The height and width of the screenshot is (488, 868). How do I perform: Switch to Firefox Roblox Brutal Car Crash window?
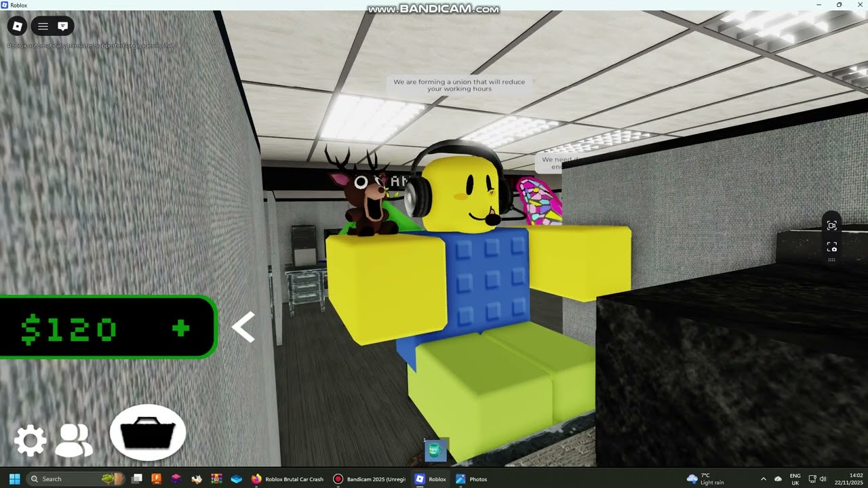(287, 479)
